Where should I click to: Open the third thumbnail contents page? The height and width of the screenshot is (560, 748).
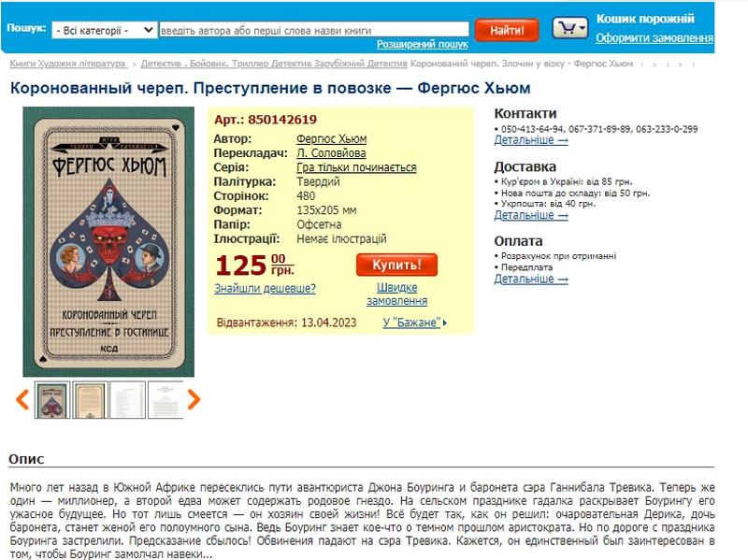tap(127, 400)
